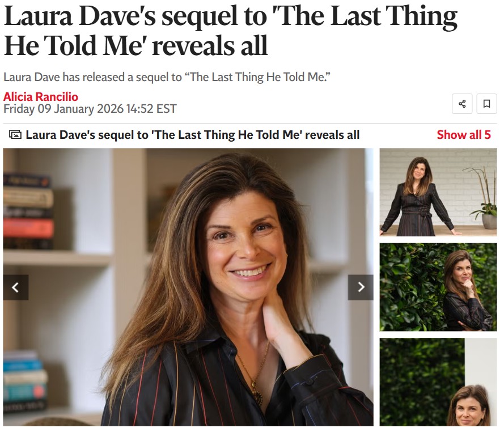Click the subheadline about the released sequel
Image resolution: width=504 pixels, height=428 pixels.
point(167,77)
